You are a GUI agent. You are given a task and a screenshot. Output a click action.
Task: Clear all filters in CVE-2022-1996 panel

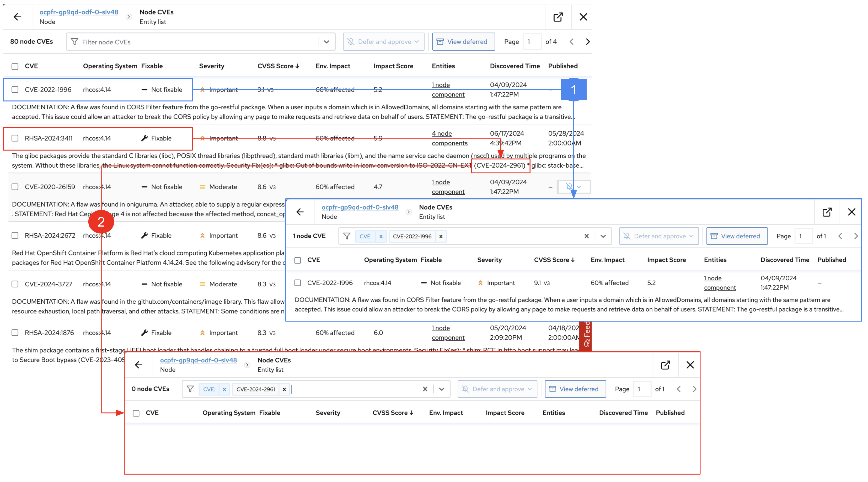click(x=586, y=236)
